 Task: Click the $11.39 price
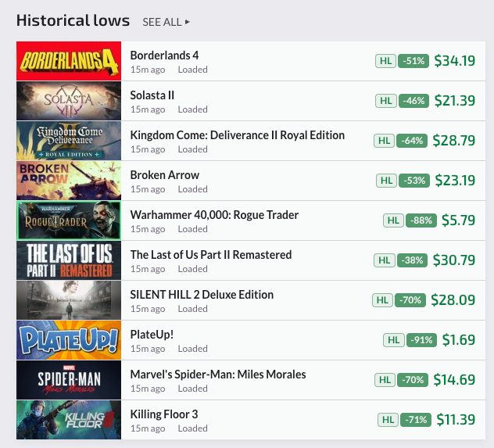point(456,419)
